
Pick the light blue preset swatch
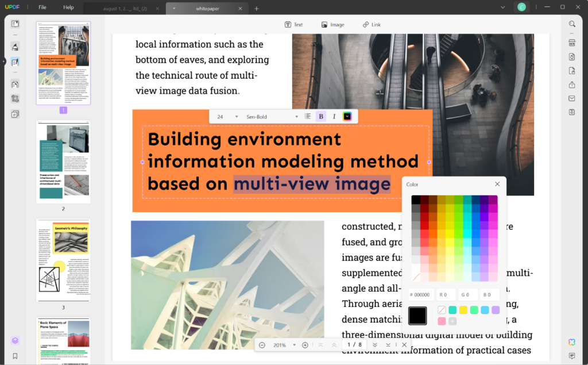485,310
